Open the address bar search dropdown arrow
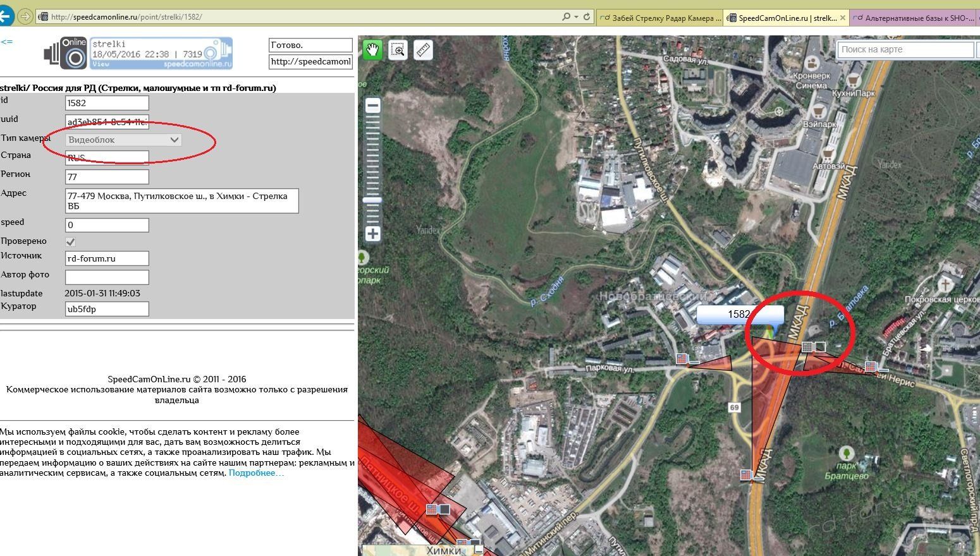 (x=575, y=17)
